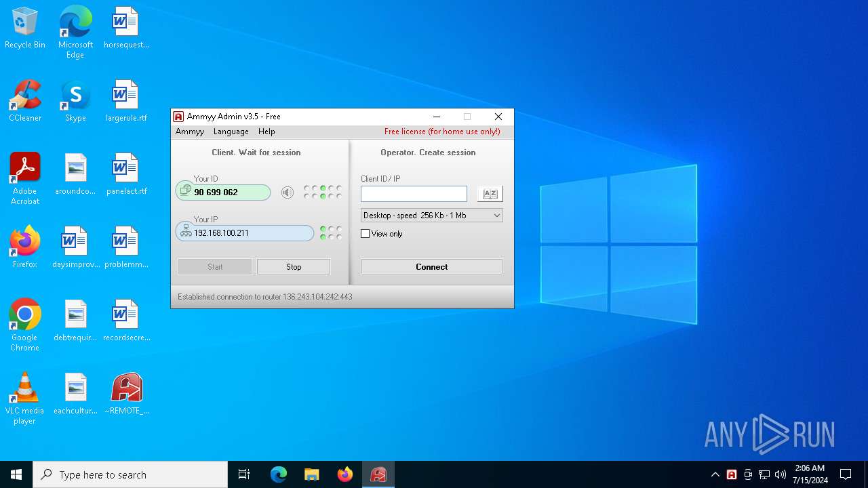Select problemm document on desktop
Viewport: 868px width, 488px height.
click(x=126, y=247)
